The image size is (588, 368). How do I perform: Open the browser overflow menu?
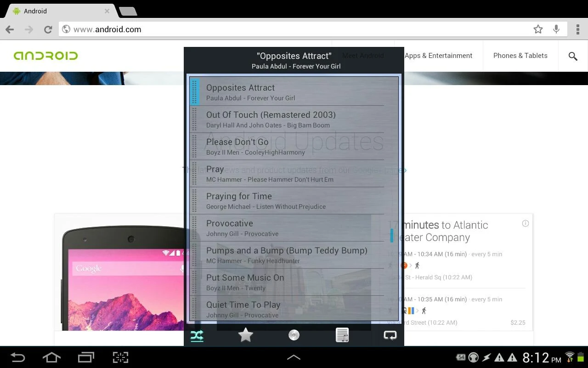(578, 29)
